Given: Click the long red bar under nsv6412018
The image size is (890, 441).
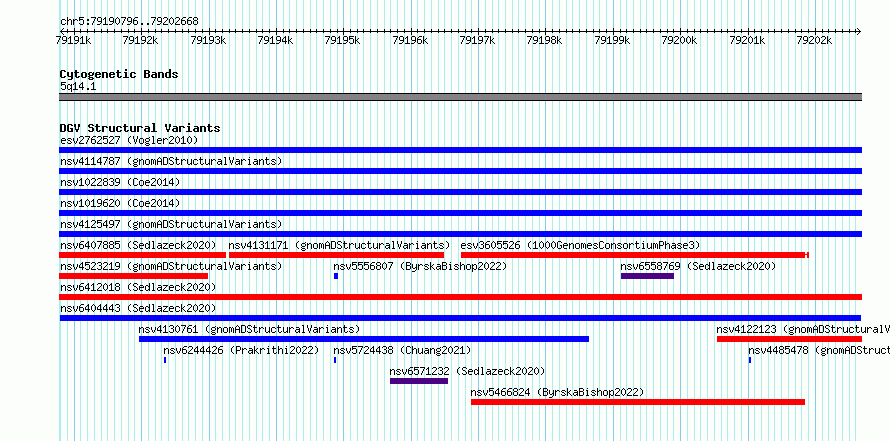Looking at the screenshot, I should (460, 297).
